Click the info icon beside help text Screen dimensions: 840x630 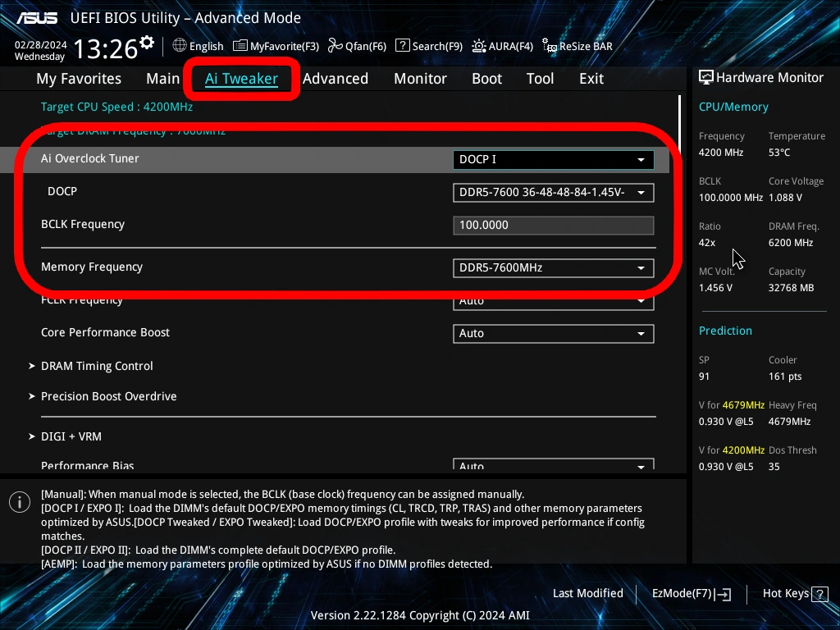pos(20,502)
